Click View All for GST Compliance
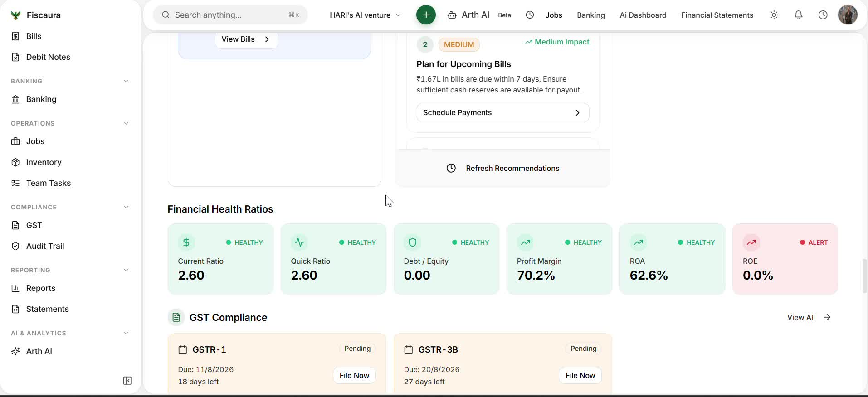 point(809,318)
